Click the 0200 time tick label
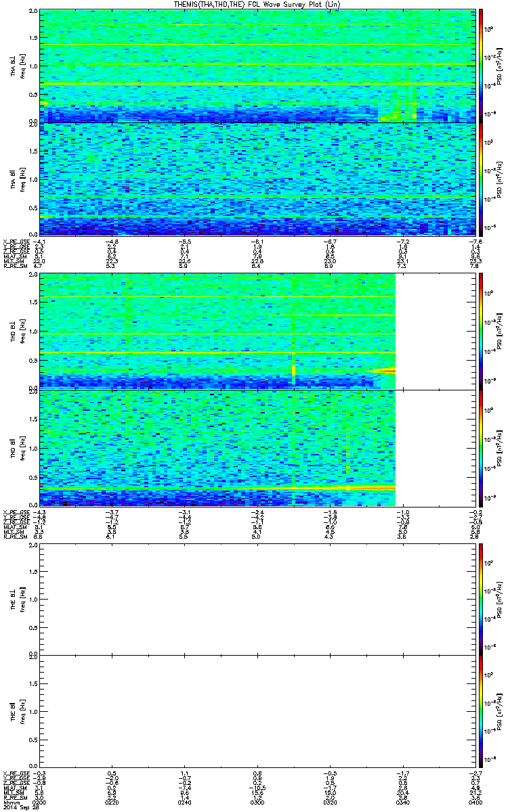The image size is (508, 812). pyautogui.click(x=39, y=803)
